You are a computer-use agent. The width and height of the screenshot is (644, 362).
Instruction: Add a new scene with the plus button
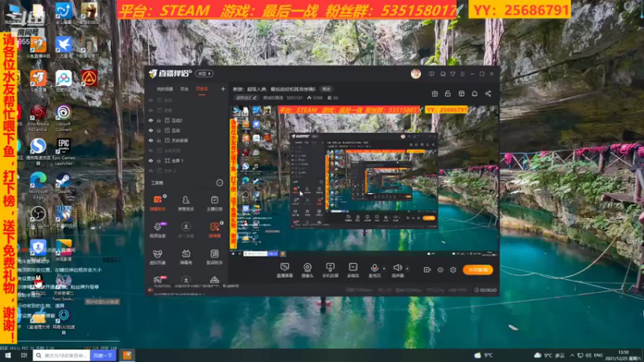pyautogui.click(x=223, y=88)
